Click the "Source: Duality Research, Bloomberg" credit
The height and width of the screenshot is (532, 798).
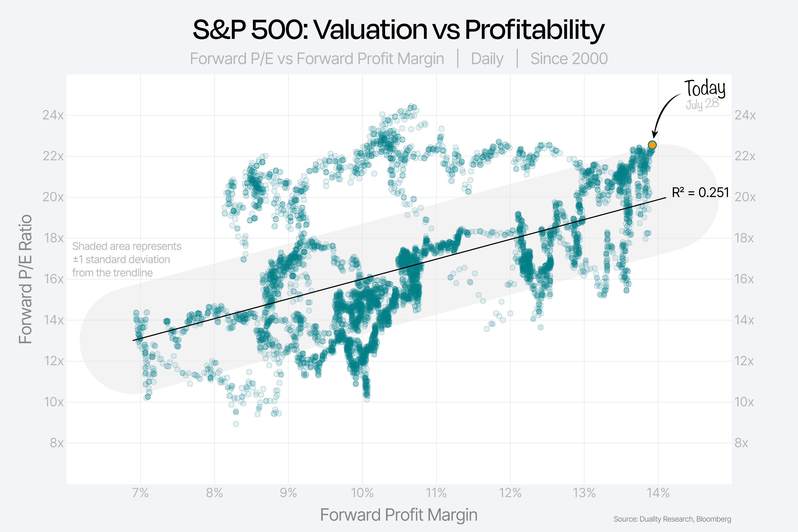tap(672, 519)
